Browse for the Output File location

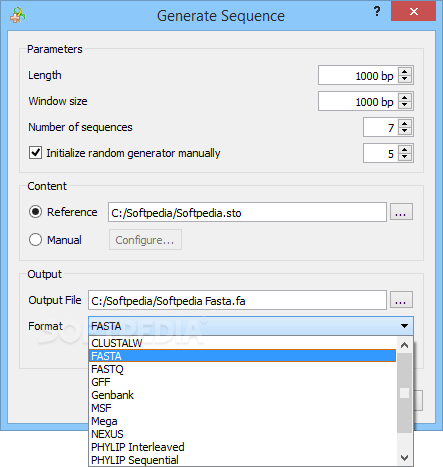tap(401, 300)
